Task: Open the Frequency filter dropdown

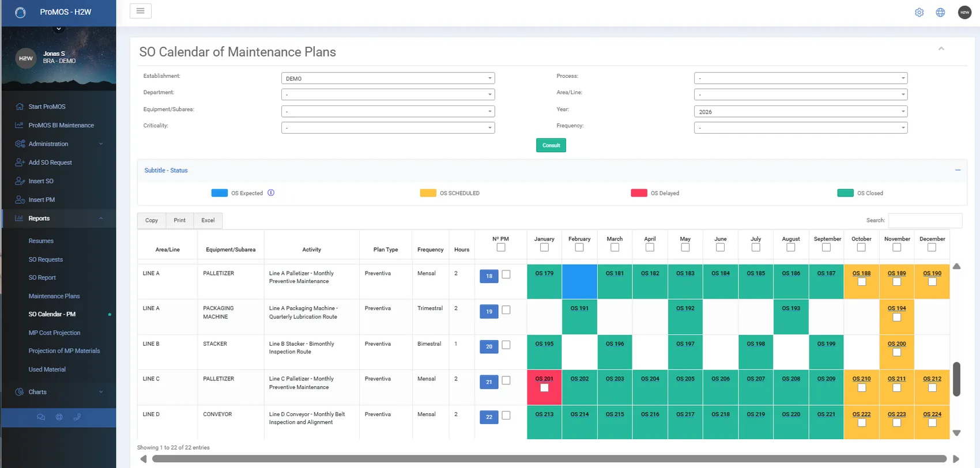Action: point(801,128)
